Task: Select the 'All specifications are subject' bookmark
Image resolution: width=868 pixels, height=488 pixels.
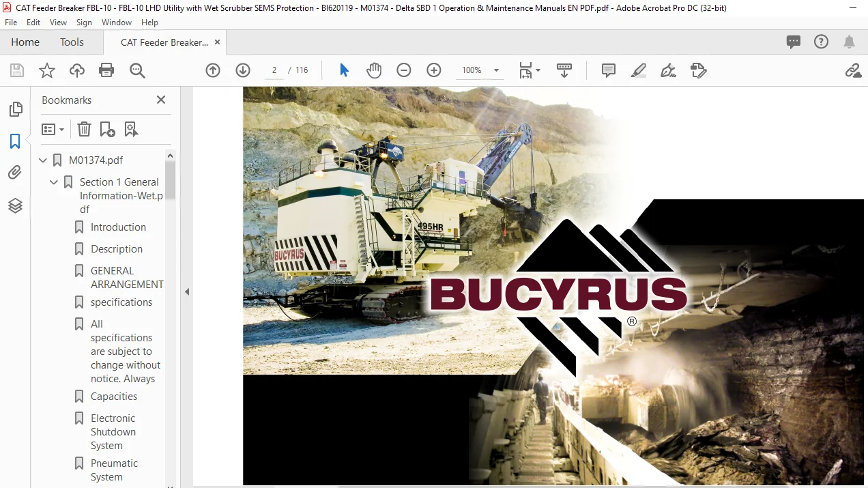Action: pyautogui.click(x=126, y=351)
